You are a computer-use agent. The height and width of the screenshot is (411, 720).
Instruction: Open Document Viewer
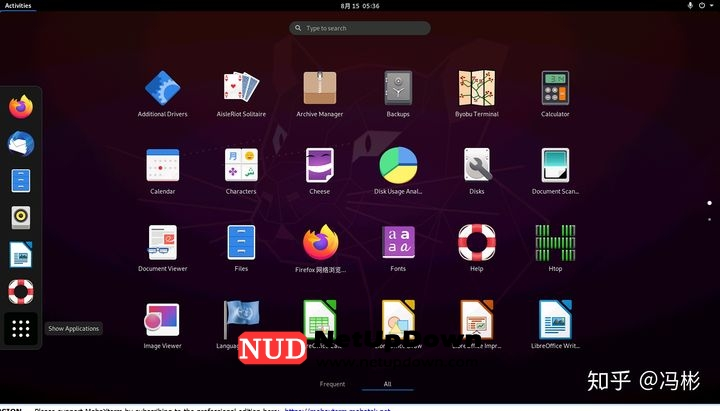coord(163,242)
